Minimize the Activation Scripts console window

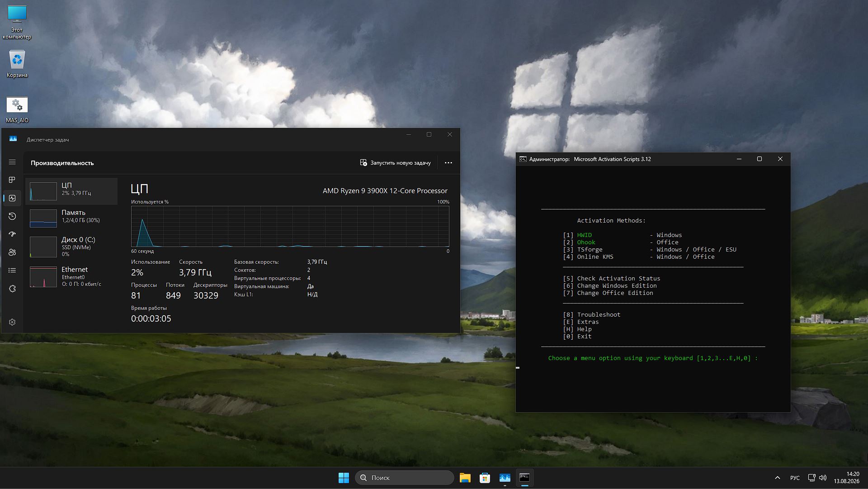[739, 159]
